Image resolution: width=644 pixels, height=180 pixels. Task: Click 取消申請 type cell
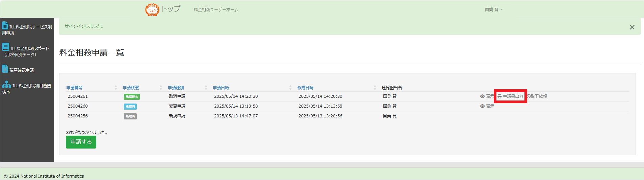[177, 96]
